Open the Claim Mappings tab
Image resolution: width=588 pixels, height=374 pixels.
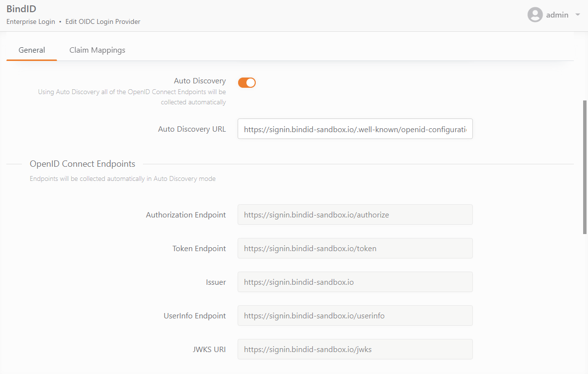(x=97, y=50)
